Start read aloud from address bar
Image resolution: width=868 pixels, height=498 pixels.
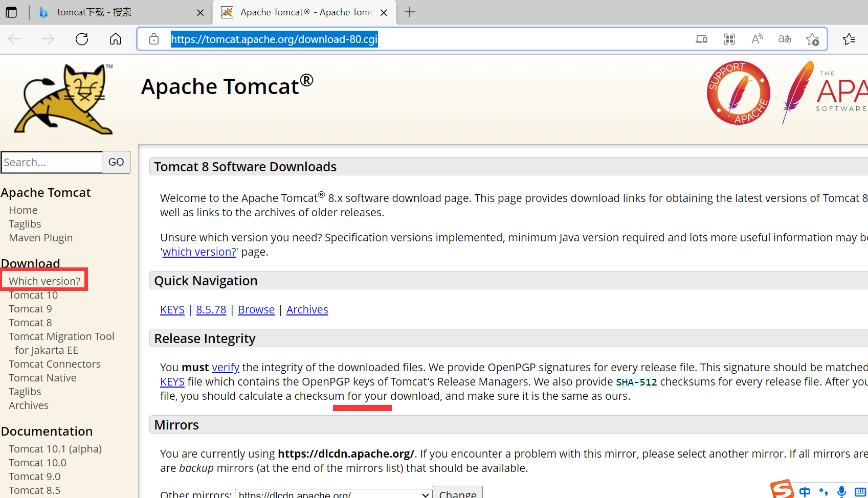757,39
